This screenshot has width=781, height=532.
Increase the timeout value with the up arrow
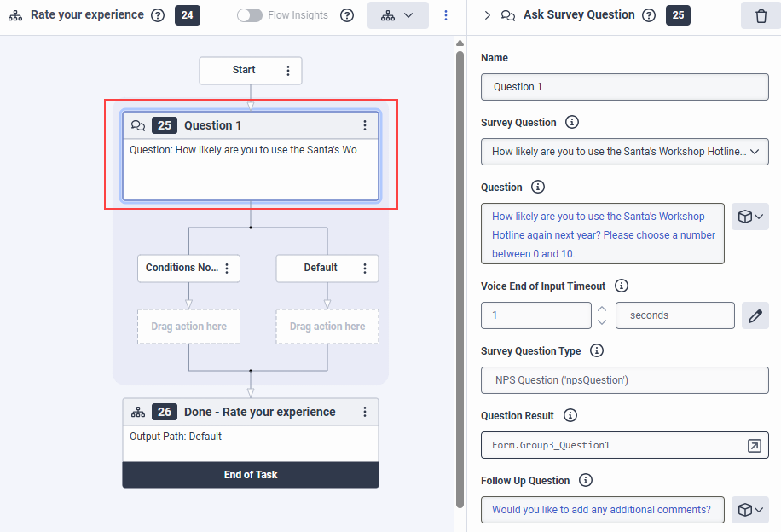pyautogui.click(x=602, y=309)
